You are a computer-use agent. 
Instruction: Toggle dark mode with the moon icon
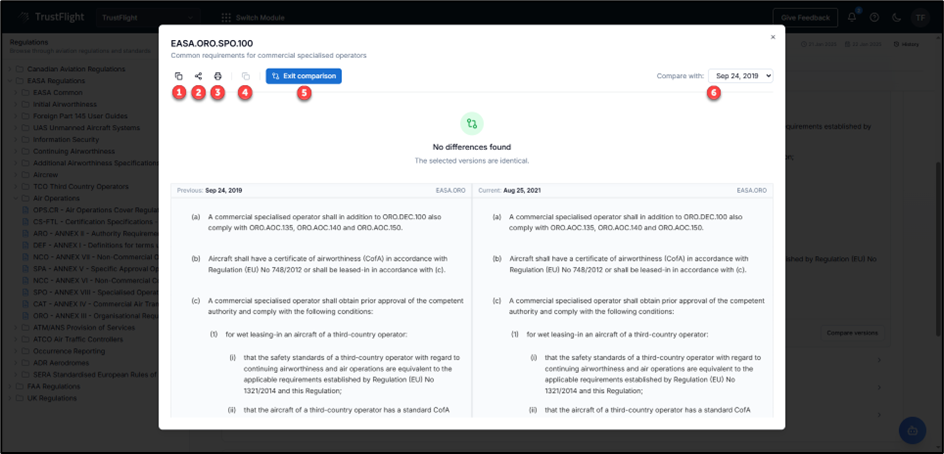[x=896, y=17]
